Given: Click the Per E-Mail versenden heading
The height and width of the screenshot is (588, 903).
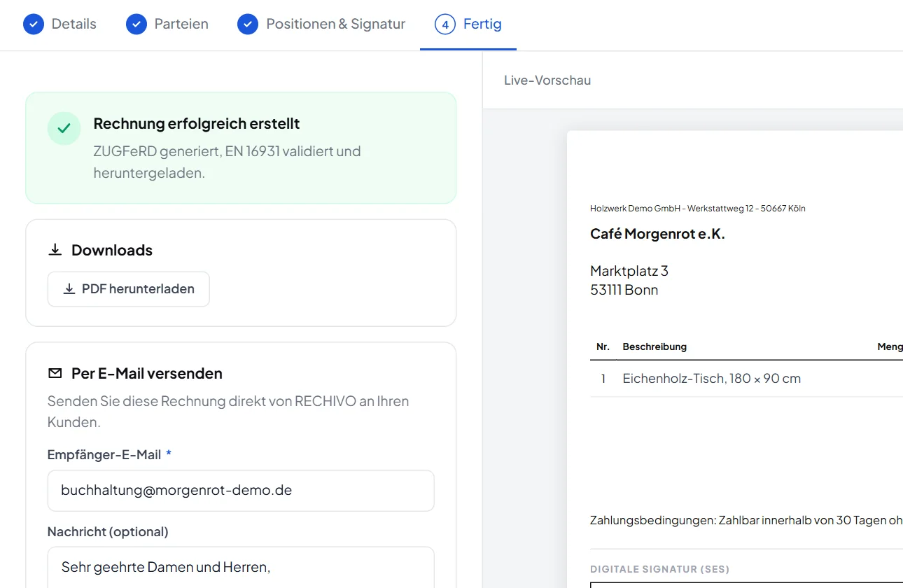Looking at the screenshot, I should coord(147,374).
